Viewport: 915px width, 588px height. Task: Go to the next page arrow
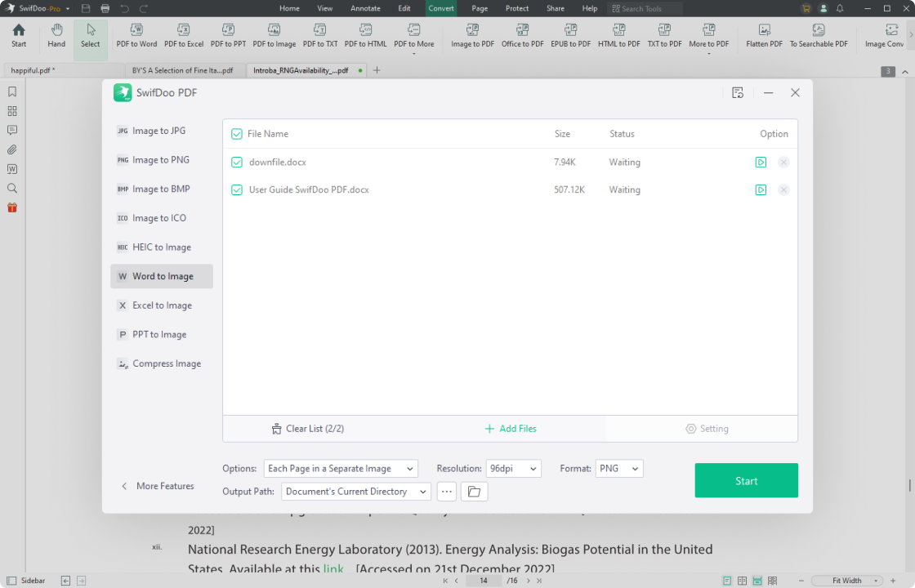tap(528, 581)
